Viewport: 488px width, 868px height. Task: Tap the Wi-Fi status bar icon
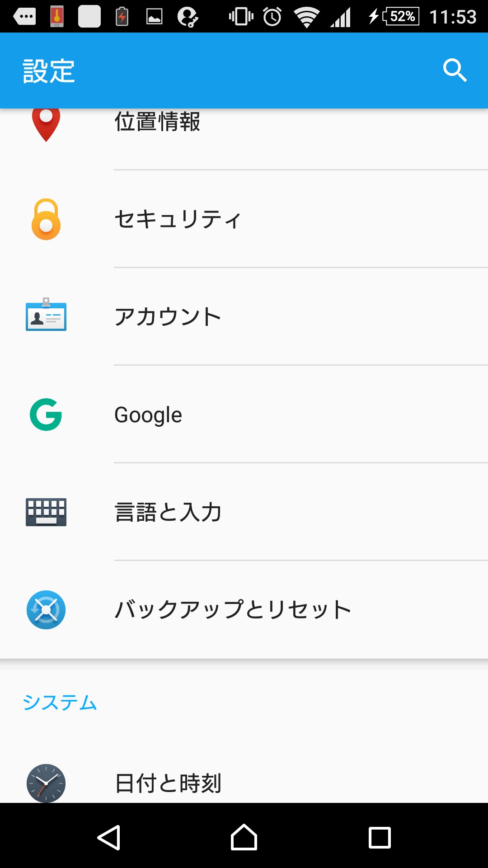(x=307, y=17)
